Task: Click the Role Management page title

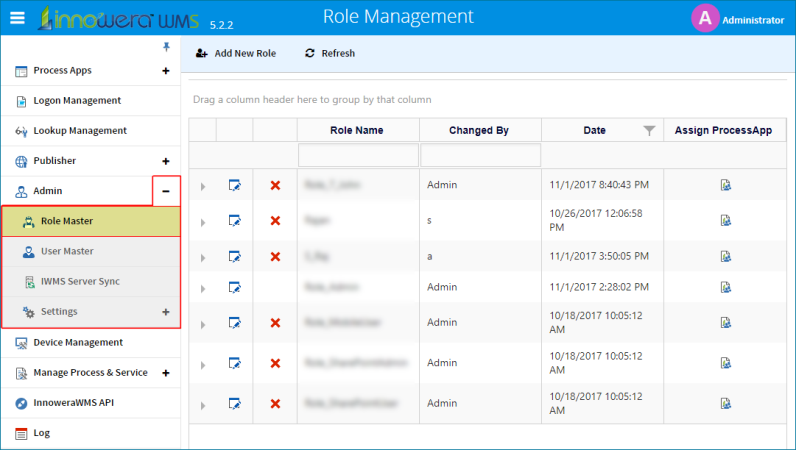Action: coord(398,17)
